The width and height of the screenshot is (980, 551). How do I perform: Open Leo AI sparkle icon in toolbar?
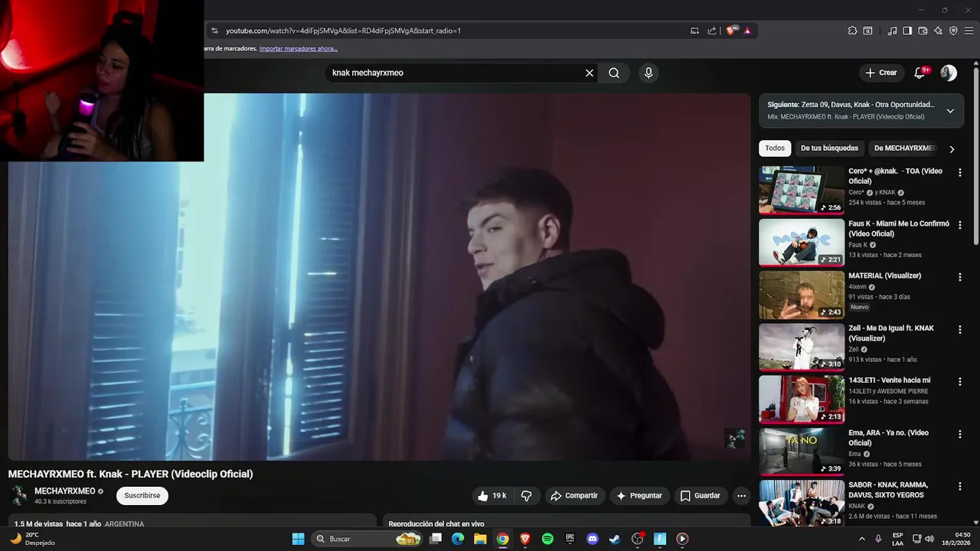(x=938, y=31)
